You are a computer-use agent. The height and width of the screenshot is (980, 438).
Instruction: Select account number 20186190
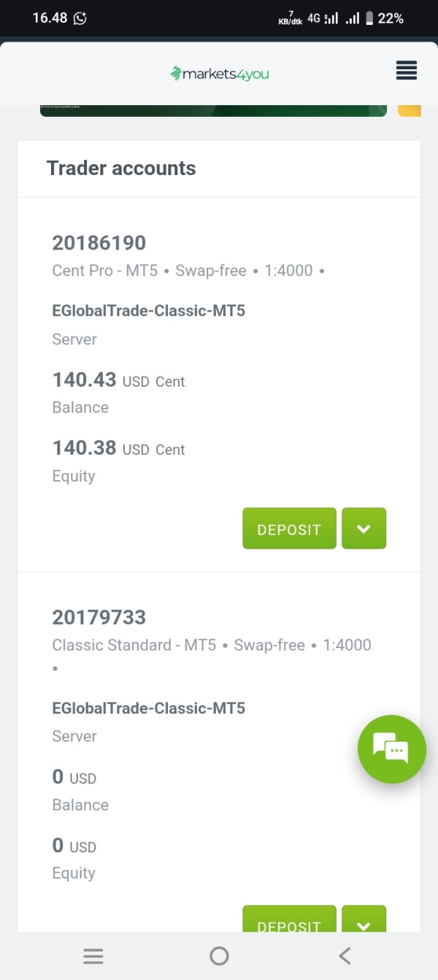point(99,243)
